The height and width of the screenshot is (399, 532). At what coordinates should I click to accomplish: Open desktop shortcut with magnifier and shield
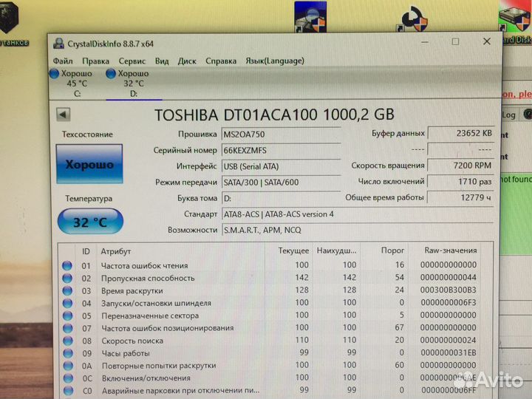click(x=310, y=17)
